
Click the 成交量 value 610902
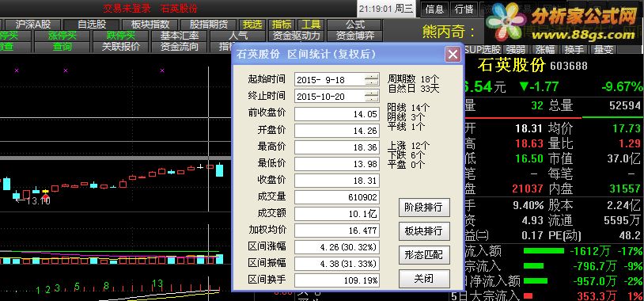click(x=337, y=197)
